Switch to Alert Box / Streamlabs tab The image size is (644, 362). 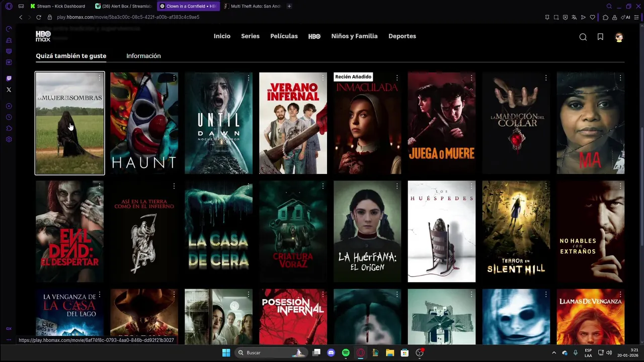click(124, 6)
